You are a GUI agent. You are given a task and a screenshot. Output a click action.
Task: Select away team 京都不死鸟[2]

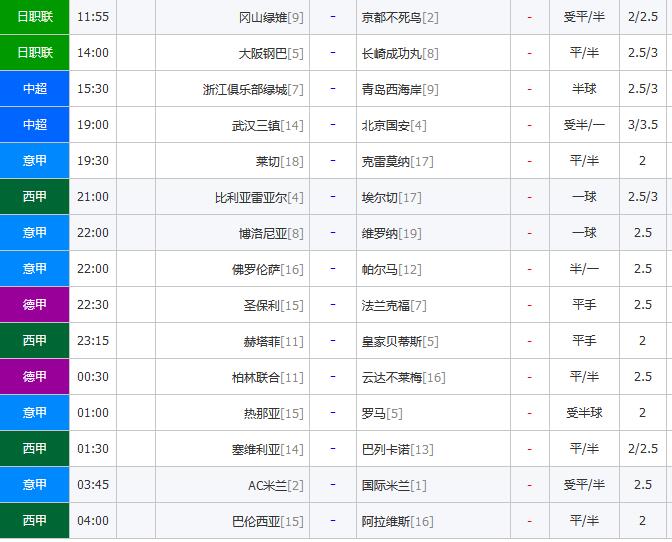400,17
